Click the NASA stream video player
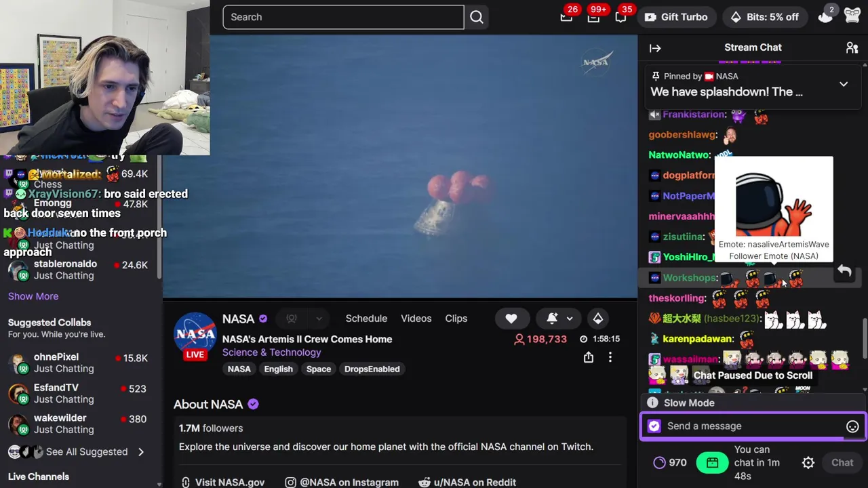Viewport: 868px width, 488px height. 400,166
